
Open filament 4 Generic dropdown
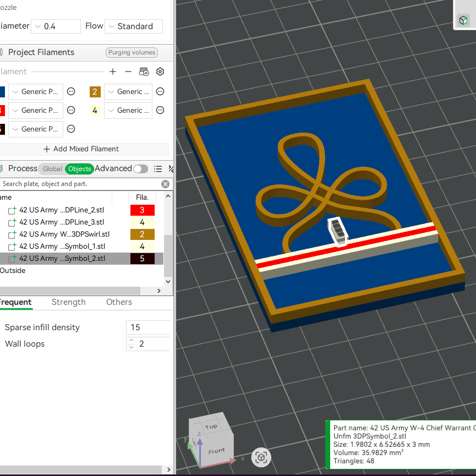point(128,110)
